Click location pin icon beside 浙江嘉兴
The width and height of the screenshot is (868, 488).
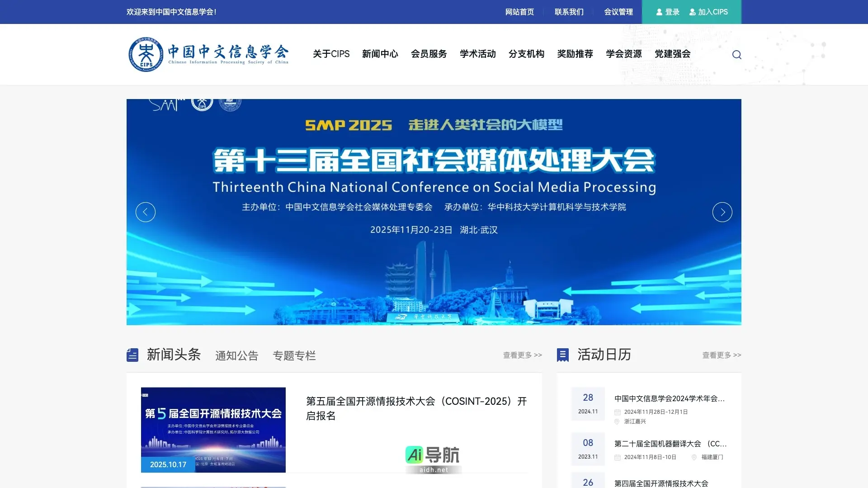click(x=617, y=422)
